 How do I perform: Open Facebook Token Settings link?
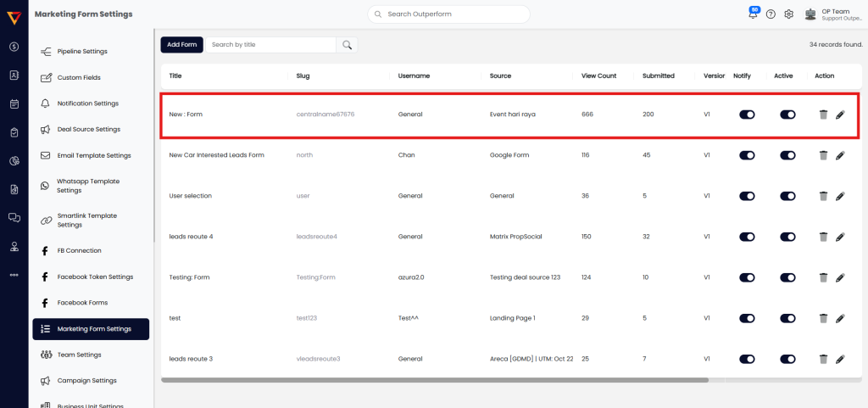95,277
